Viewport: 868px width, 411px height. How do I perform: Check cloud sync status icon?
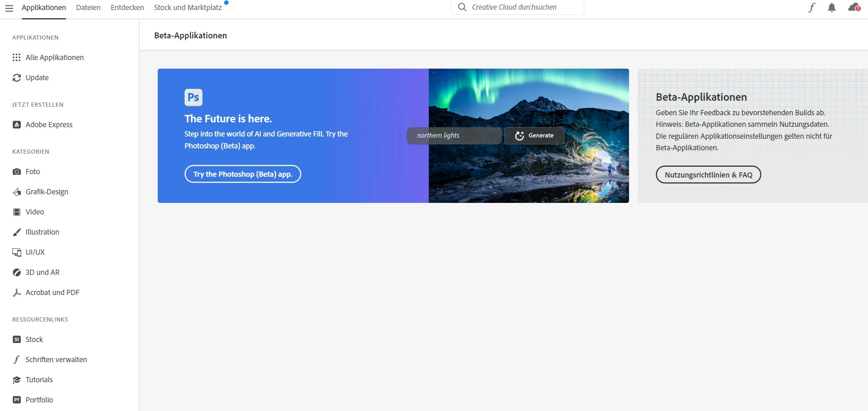[x=854, y=7]
